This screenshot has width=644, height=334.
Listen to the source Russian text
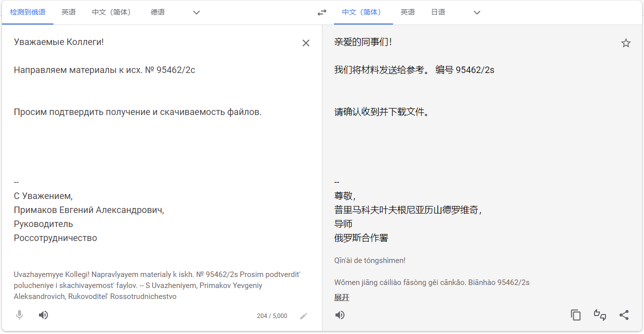43,315
